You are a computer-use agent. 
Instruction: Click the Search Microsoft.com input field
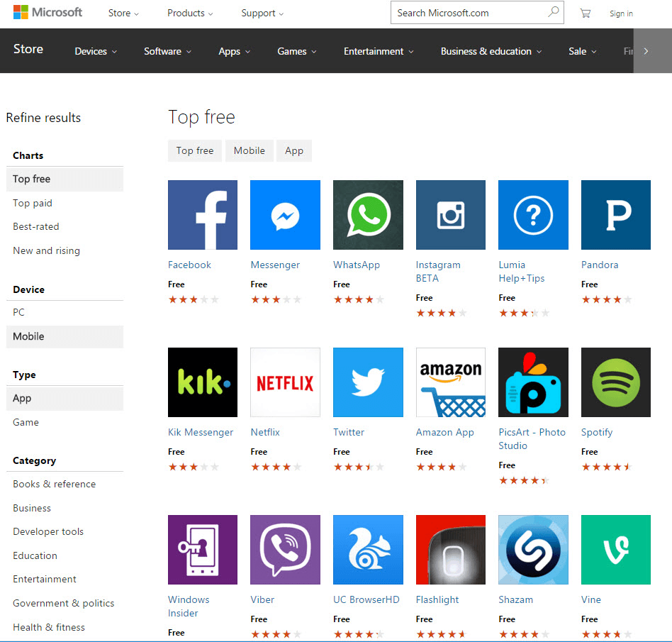468,12
